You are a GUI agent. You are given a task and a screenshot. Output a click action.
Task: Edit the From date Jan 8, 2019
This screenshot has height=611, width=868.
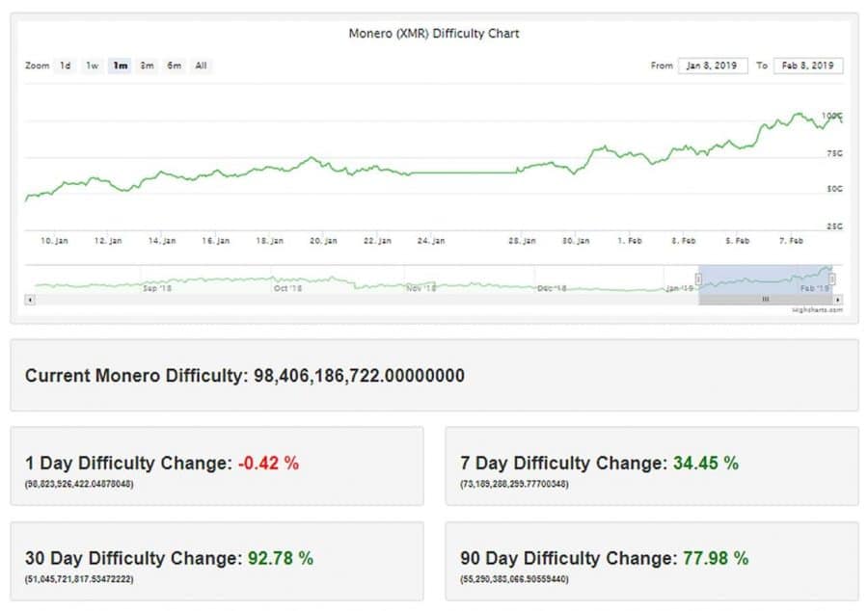pos(713,66)
